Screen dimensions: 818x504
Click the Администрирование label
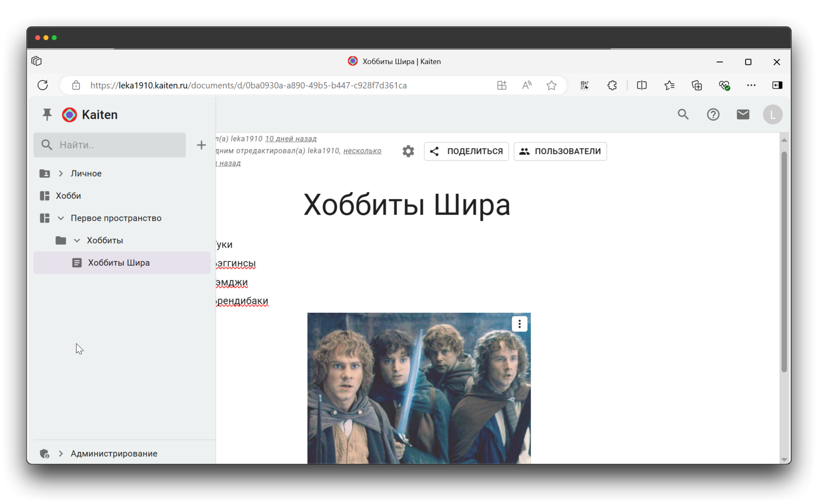click(x=114, y=453)
